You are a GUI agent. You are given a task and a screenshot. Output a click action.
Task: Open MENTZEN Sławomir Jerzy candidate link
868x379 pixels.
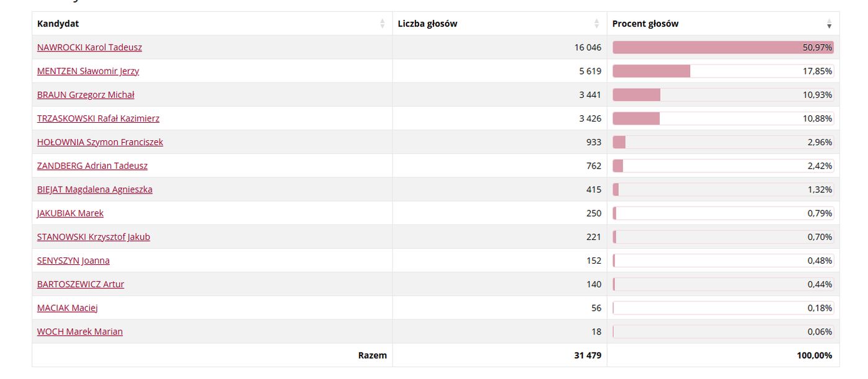(88, 71)
